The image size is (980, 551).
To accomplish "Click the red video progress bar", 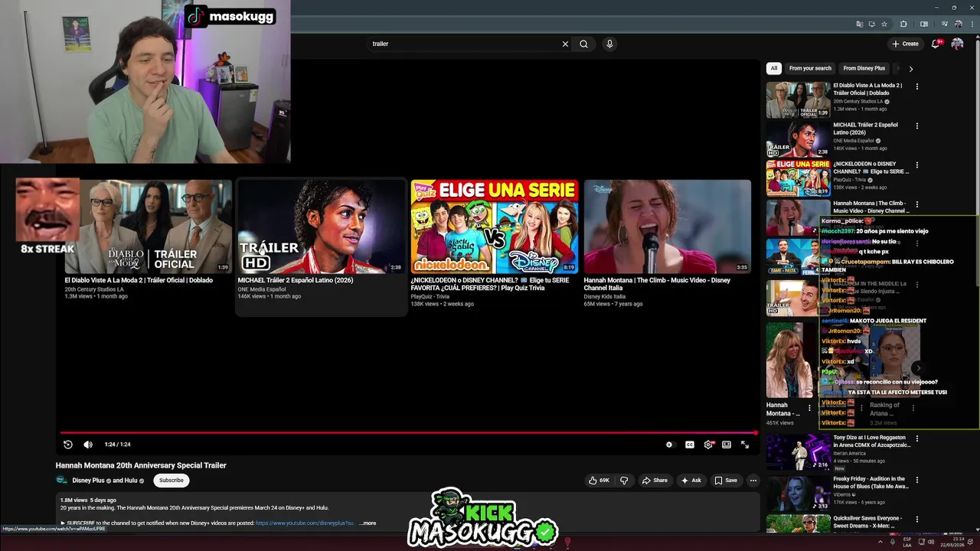I will point(408,433).
